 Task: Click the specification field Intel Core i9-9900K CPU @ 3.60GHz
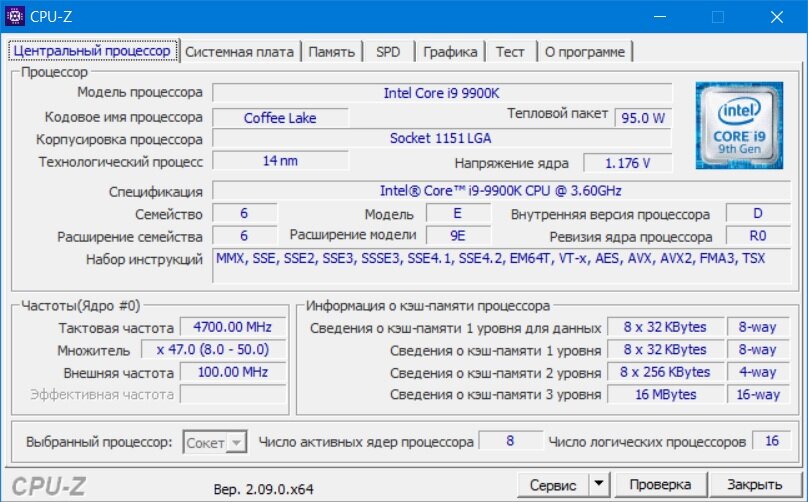click(x=501, y=191)
